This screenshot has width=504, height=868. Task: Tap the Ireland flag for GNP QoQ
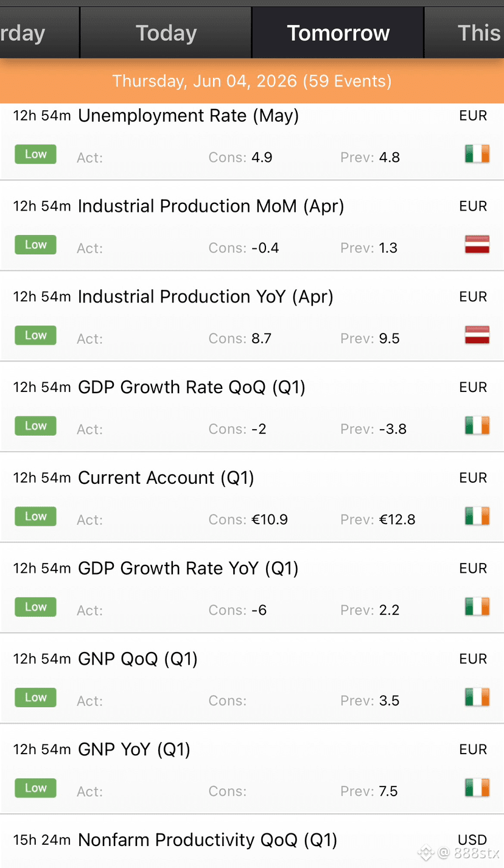(x=477, y=698)
